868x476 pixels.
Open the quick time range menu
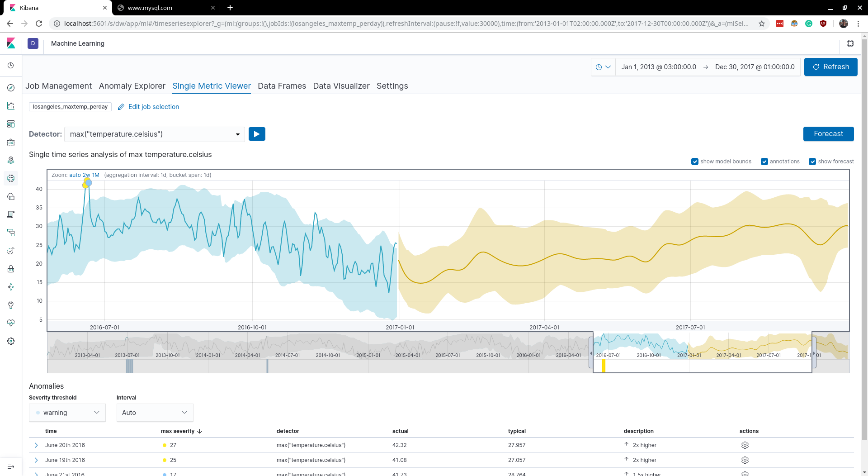click(x=604, y=67)
